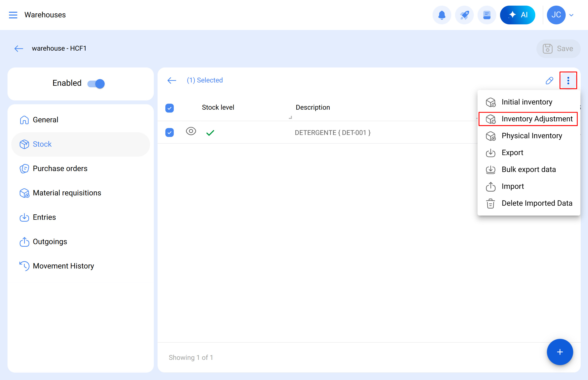
Task: Open the hamburger navigation menu
Action: (x=13, y=15)
